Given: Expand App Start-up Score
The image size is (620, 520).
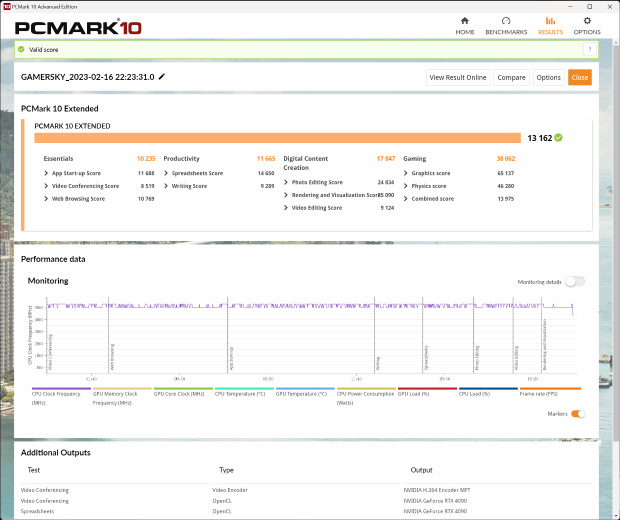Looking at the screenshot, I should [x=46, y=173].
